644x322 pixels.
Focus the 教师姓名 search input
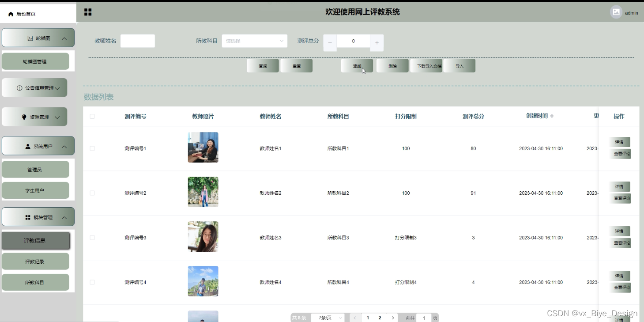(138, 41)
